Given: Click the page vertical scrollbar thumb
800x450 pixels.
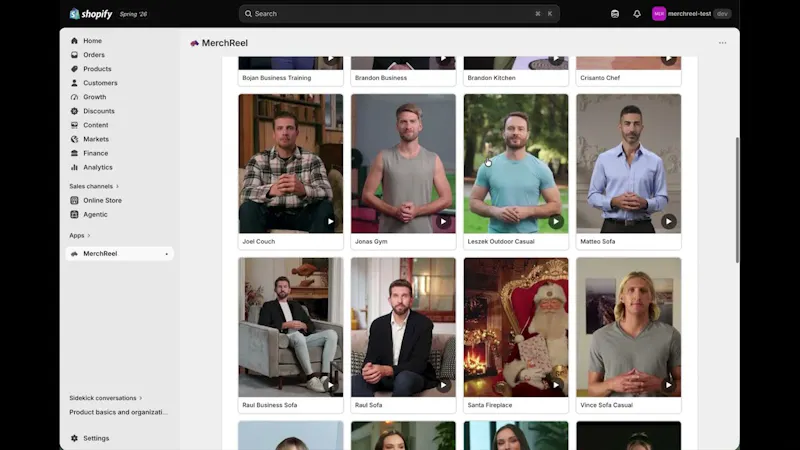Looking at the screenshot, I should click(x=737, y=200).
